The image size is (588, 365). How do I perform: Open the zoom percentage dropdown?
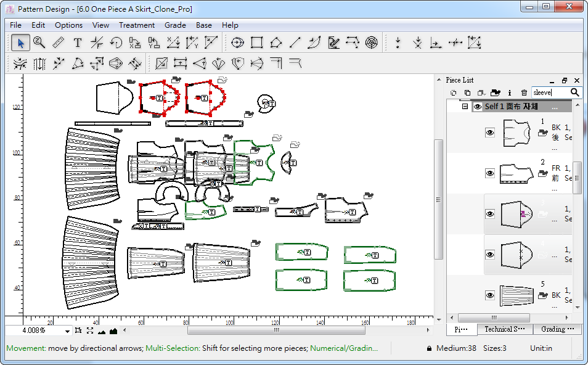click(67, 330)
